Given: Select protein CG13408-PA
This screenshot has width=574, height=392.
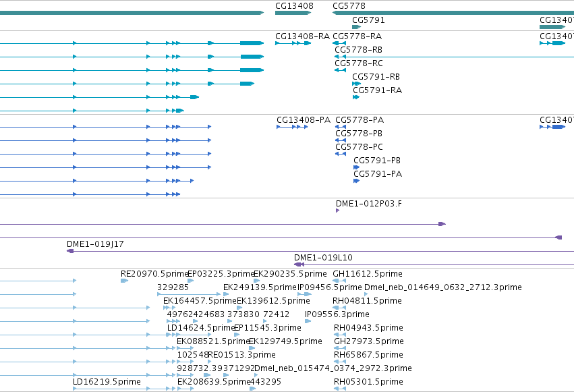Looking at the screenshot, I should tap(292, 127).
